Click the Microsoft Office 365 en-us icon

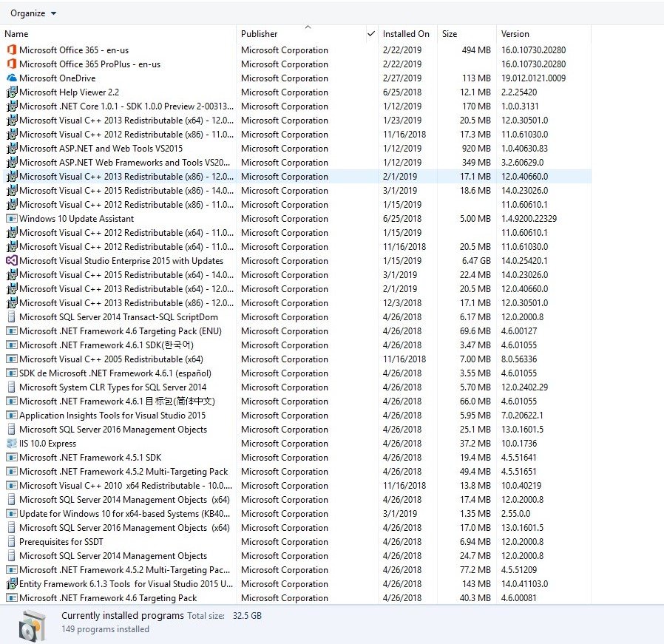point(12,50)
